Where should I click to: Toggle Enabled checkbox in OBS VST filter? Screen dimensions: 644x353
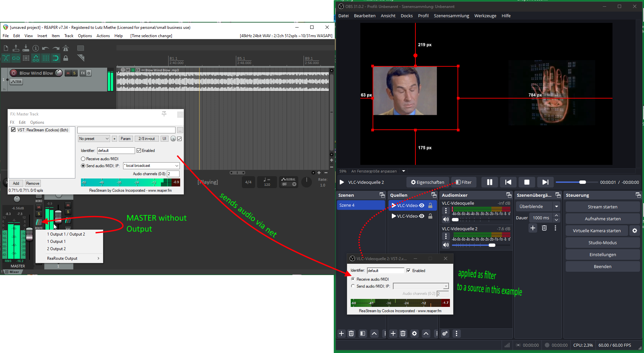(x=408, y=270)
